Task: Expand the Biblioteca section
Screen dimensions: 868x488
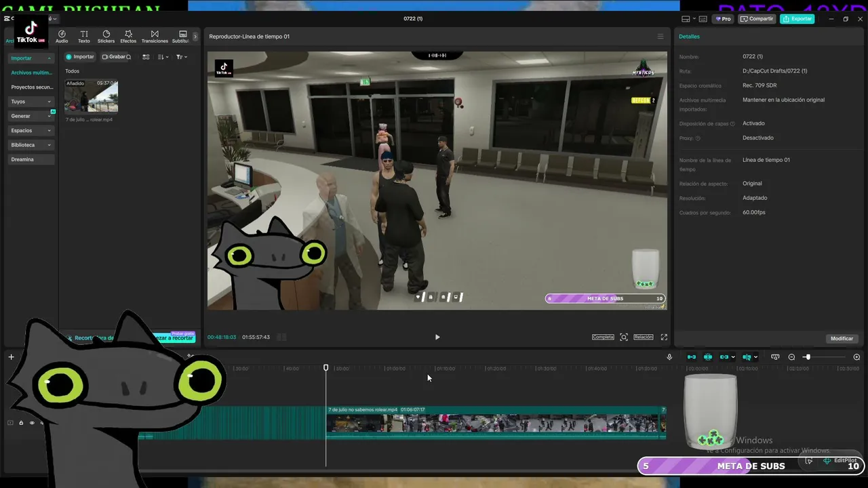Action: tap(31, 145)
